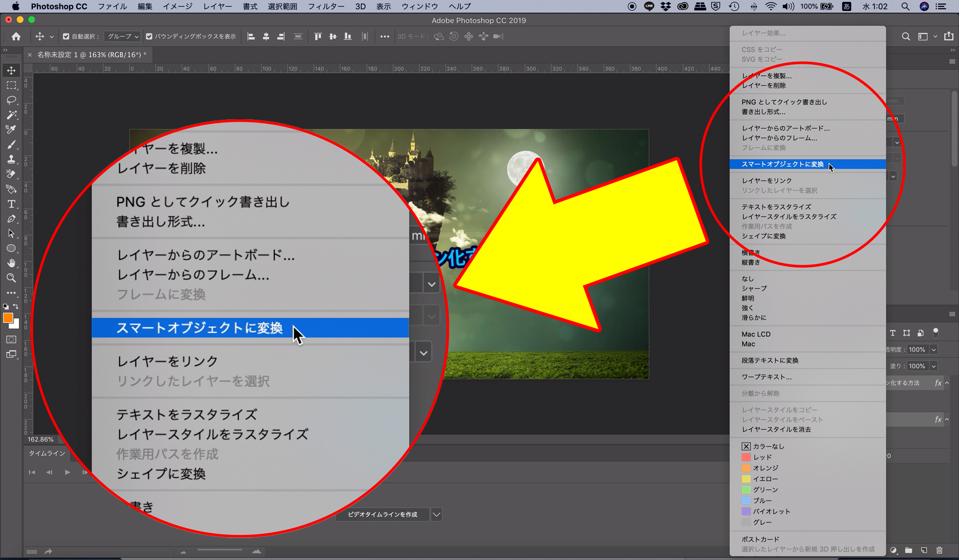Click ビデオタイムラインを作成 button
Screen dimensions: 959x560
click(383, 515)
